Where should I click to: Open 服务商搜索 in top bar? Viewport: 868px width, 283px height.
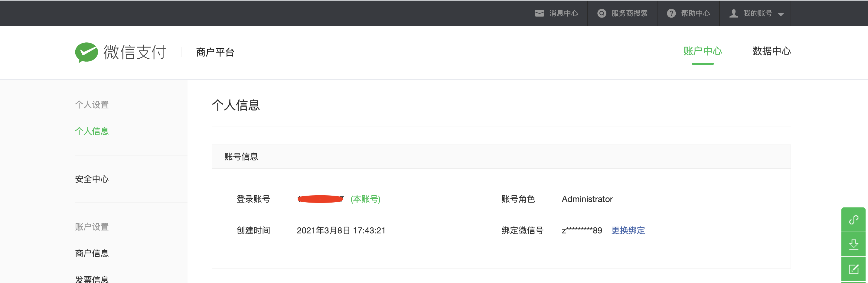point(629,14)
